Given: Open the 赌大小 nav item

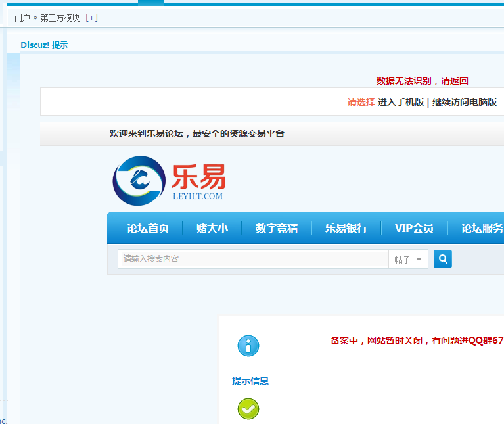Looking at the screenshot, I should point(212,228).
